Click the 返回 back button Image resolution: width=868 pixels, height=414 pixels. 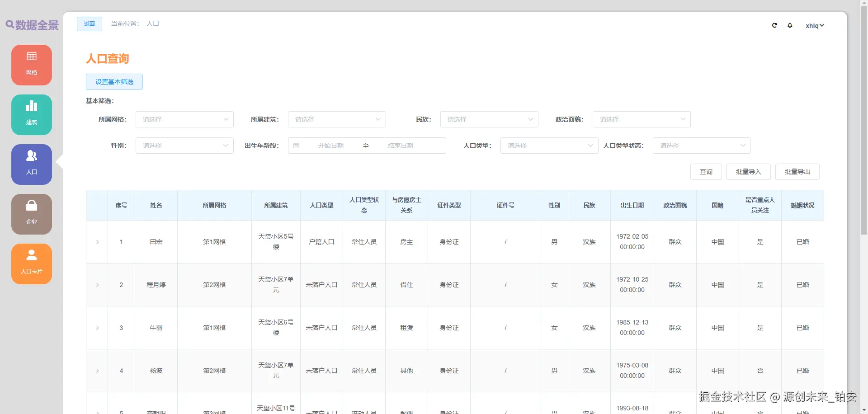pyautogui.click(x=90, y=24)
